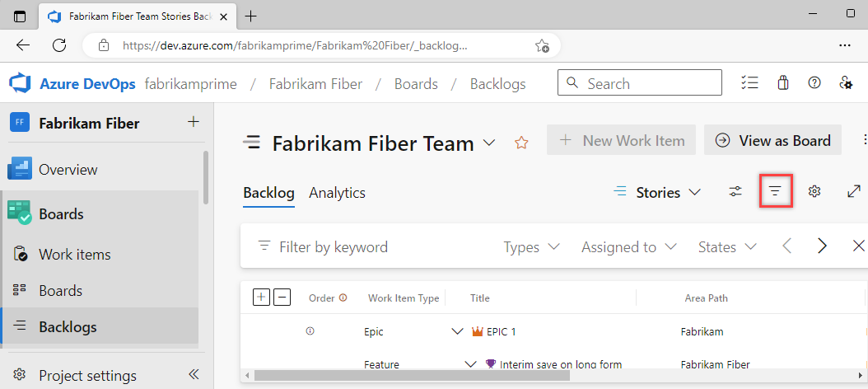Open the EPIC 1 work item title
This screenshot has height=389, width=868.
click(501, 331)
